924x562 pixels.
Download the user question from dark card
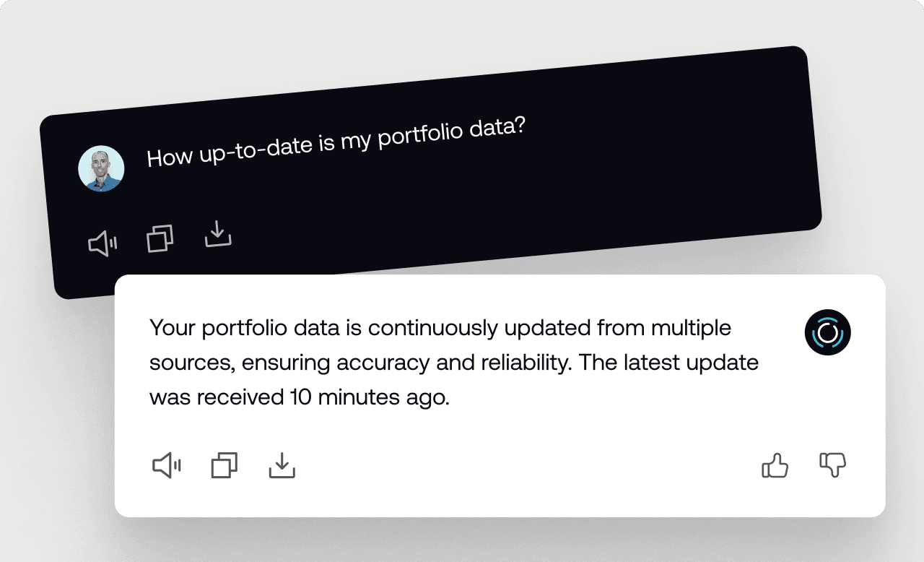218,233
